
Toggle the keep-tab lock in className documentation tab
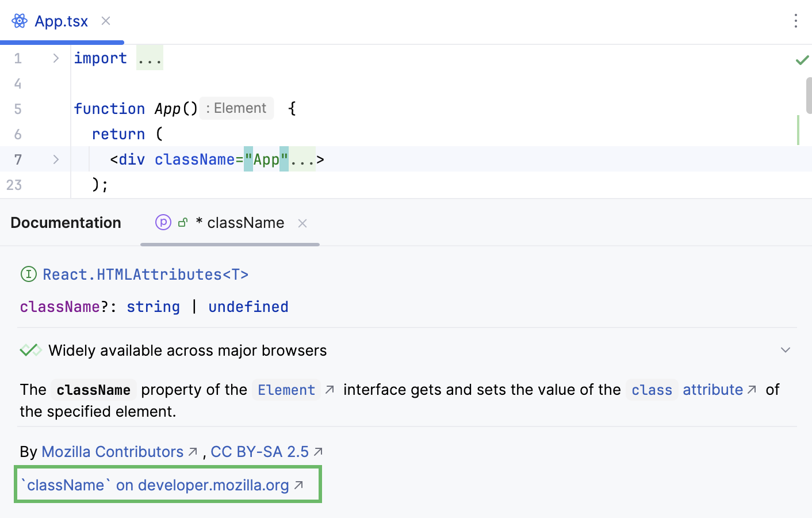[182, 222]
